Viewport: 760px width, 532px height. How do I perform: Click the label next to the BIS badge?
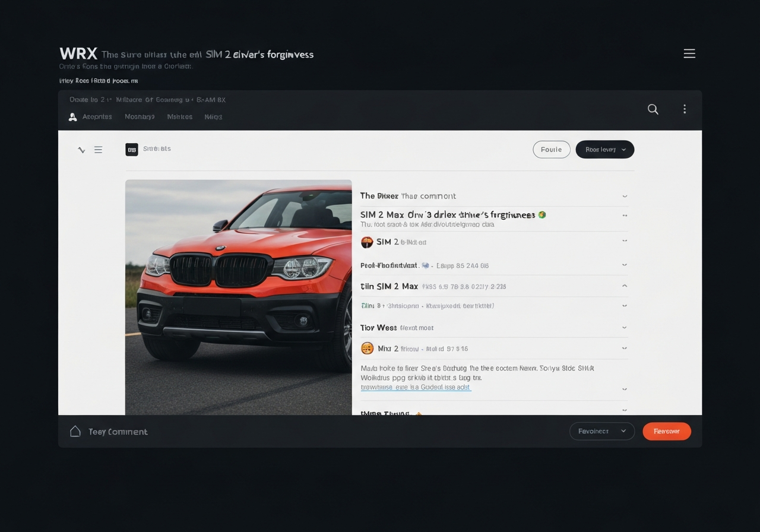[x=157, y=149]
